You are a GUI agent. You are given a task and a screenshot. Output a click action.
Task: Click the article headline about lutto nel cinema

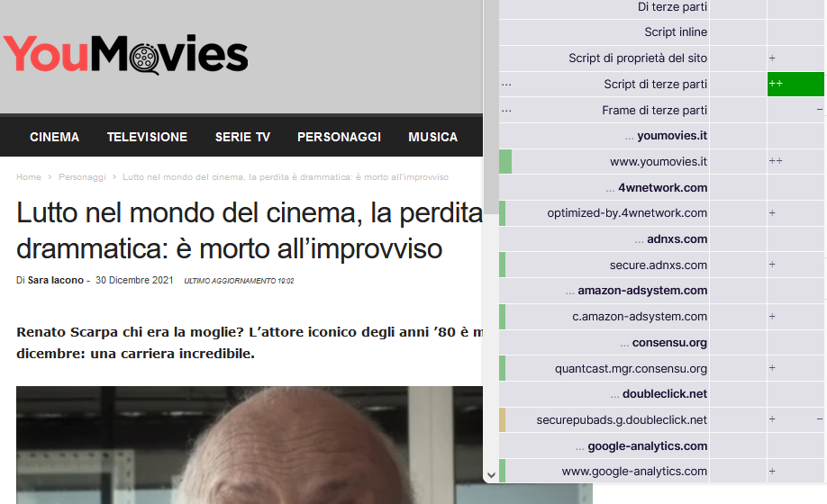(250, 230)
